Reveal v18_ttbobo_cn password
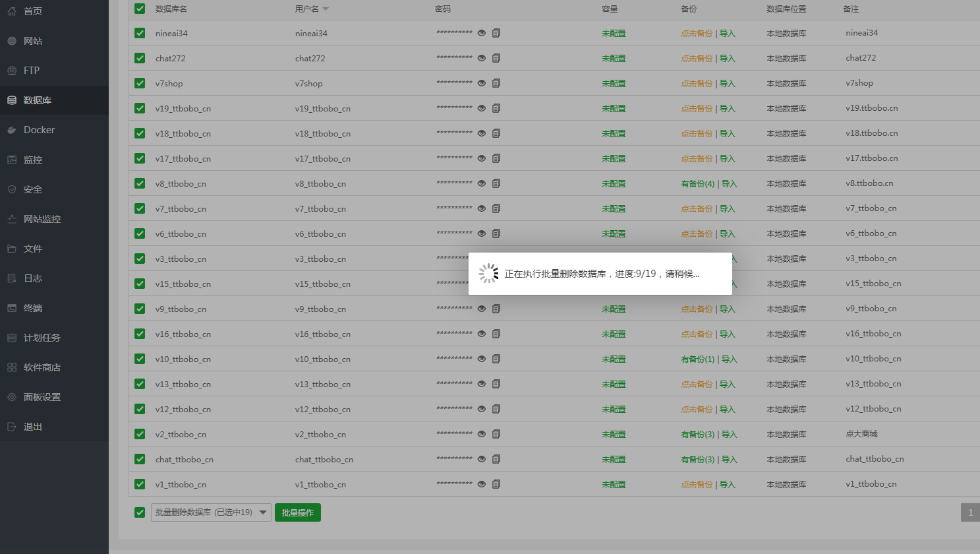 tap(482, 133)
